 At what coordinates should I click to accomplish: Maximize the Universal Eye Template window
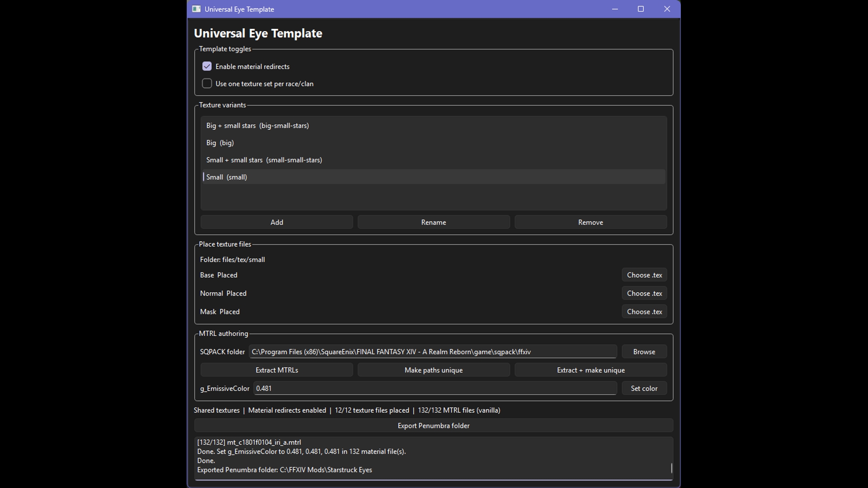point(641,9)
